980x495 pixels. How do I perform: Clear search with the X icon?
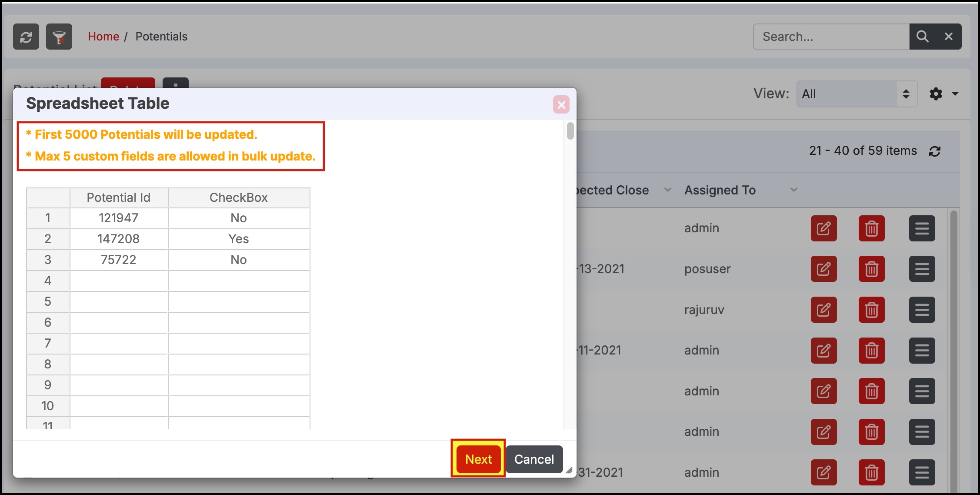tap(949, 37)
